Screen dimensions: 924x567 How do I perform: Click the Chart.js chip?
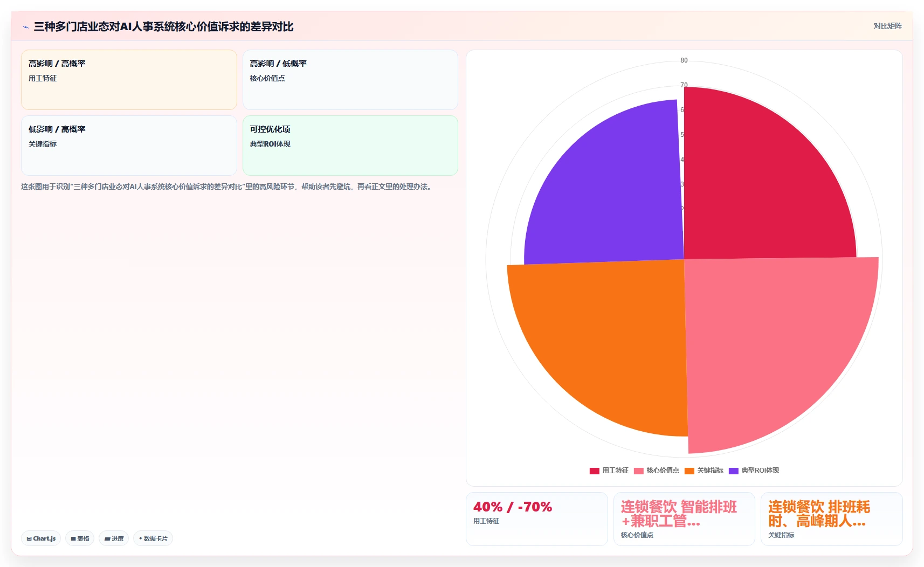[x=41, y=538]
